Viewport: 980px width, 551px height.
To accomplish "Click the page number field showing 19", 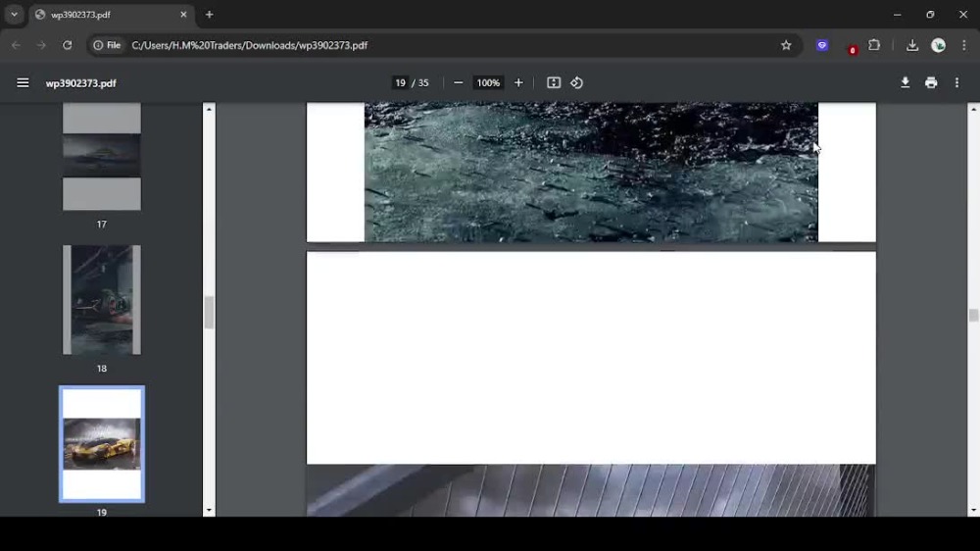I will [x=400, y=82].
